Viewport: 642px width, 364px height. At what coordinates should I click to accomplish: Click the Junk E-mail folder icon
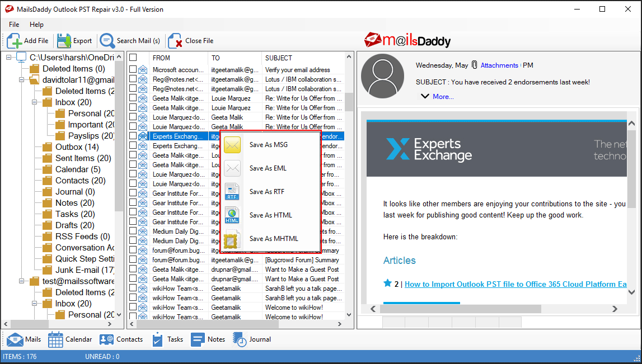(48, 270)
